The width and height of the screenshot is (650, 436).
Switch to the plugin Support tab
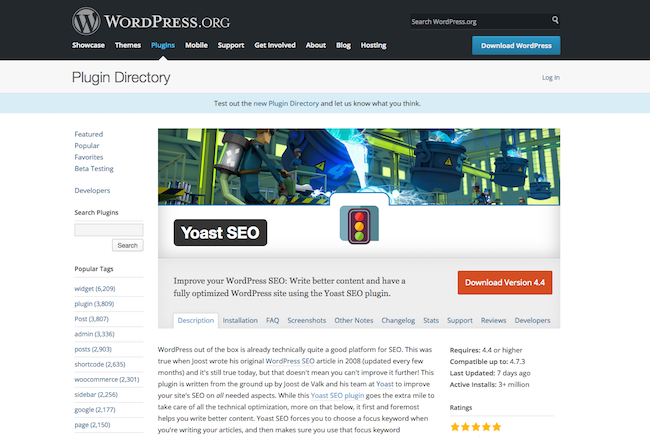click(x=460, y=320)
